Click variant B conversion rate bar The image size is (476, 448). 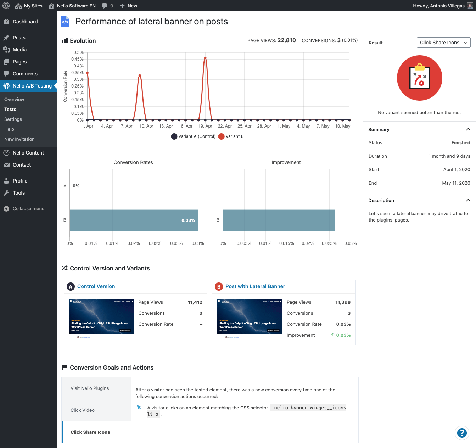tap(134, 220)
